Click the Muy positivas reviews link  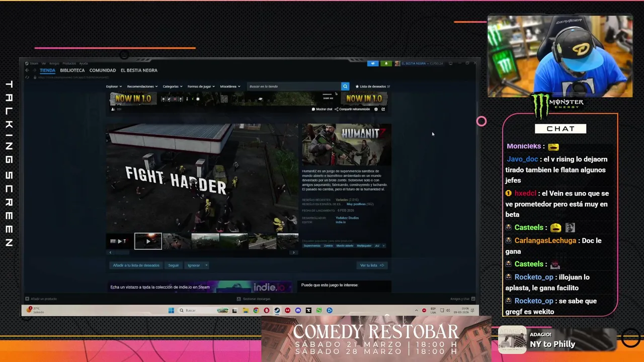pyautogui.click(x=356, y=204)
